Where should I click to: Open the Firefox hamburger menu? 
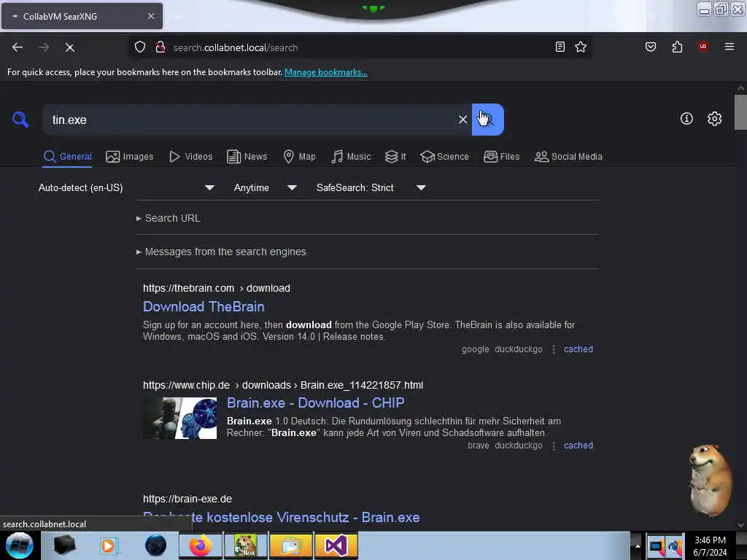pos(729,47)
